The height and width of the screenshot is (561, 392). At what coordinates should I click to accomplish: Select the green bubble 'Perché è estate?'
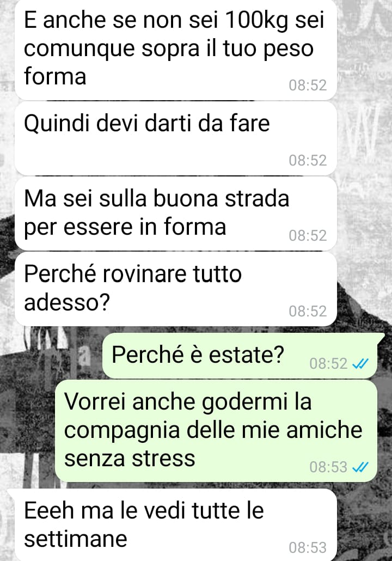(240, 356)
